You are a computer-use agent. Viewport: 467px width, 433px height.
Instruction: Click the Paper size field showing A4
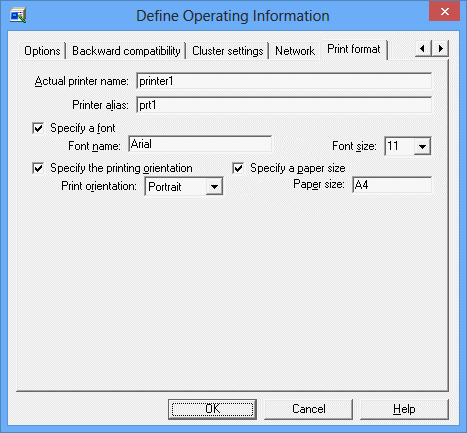pyautogui.click(x=392, y=185)
